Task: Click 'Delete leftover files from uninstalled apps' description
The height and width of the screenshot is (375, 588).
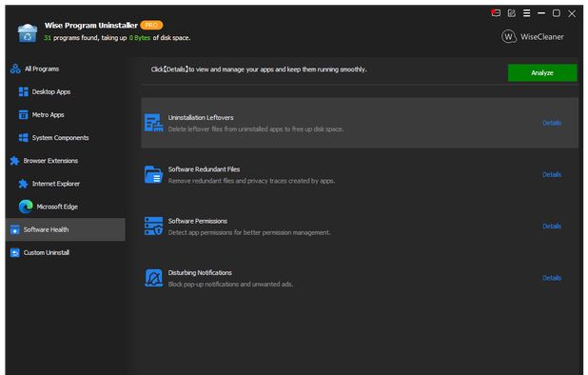Action: pos(256,129)
